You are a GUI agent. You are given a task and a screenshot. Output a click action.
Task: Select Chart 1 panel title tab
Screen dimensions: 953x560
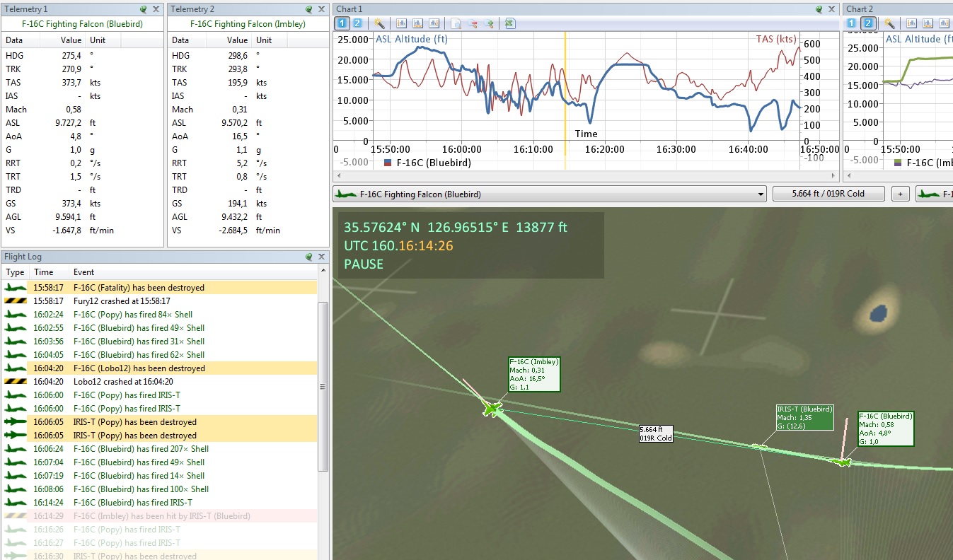[350, 9]
